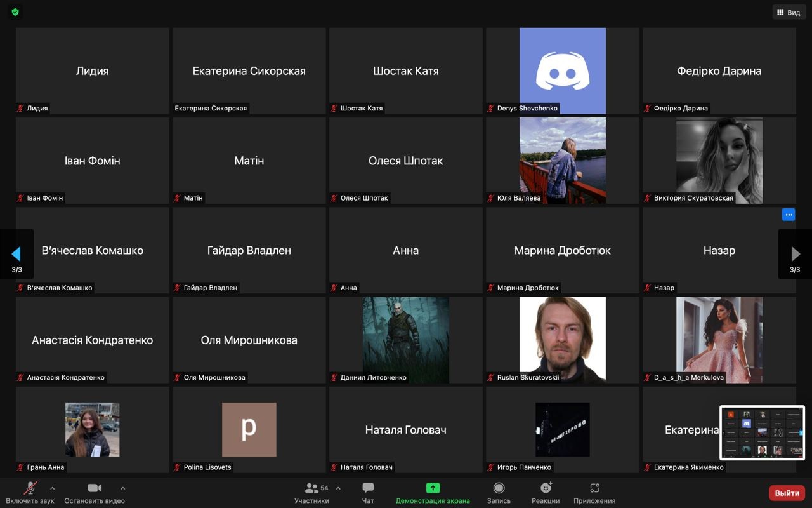This screenshot has height=508, width=812.
Task: Click the floating mini gallery preview thumbnail
Action: [x=762, y=432]
